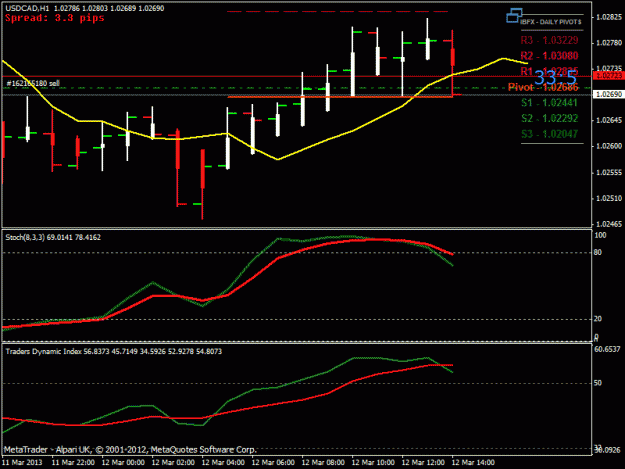Click the 12 Mar 12:00 time label

pyautogui.click(x=423, y=463)
